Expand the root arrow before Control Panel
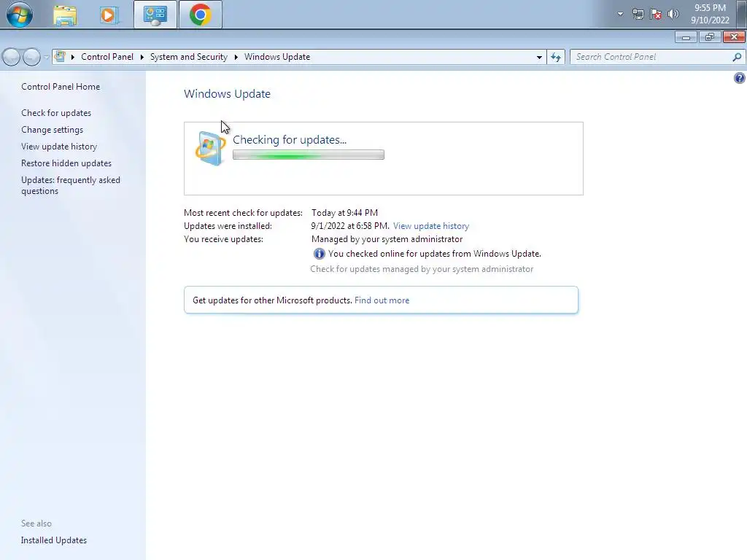The image size is (747, 560). coord(73,57)
